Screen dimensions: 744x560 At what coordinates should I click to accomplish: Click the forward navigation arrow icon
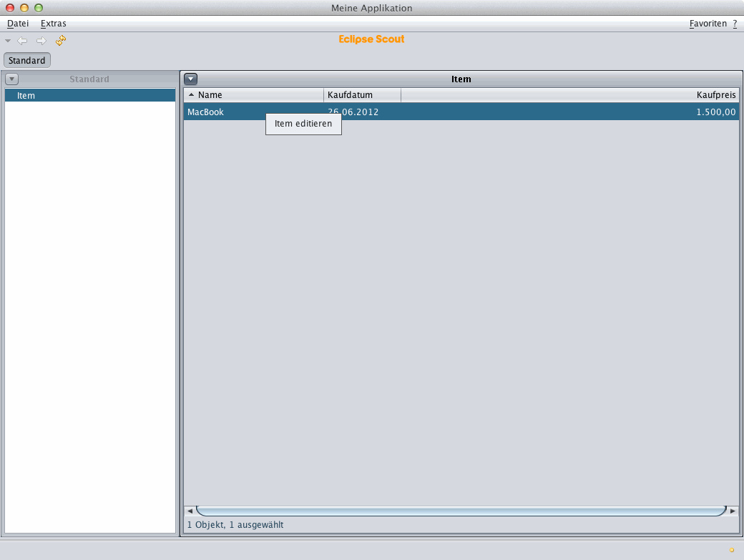pyautogui.click(x=41, y=41)
